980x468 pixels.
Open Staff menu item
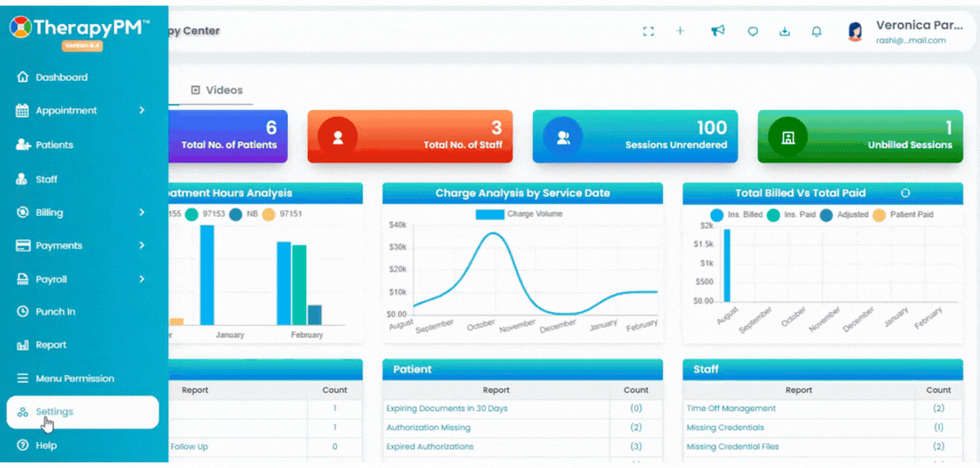click(x=46, y=180)
